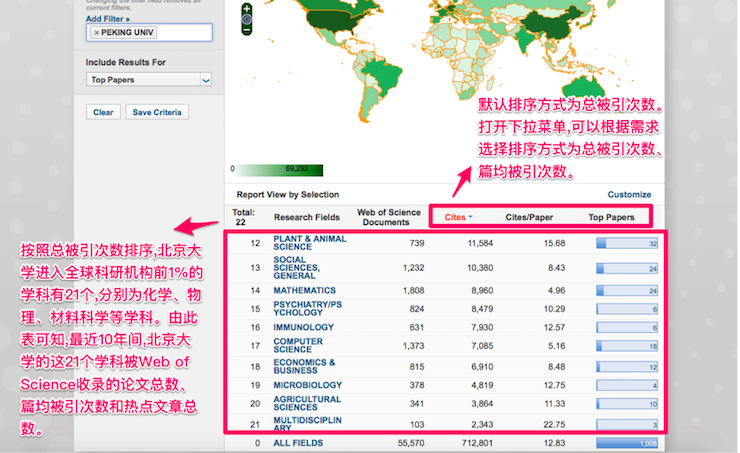Click the Web of Science Documents header
Image resolution: width=740 pixels, height=453 pixels.
(x=388, y=217)
